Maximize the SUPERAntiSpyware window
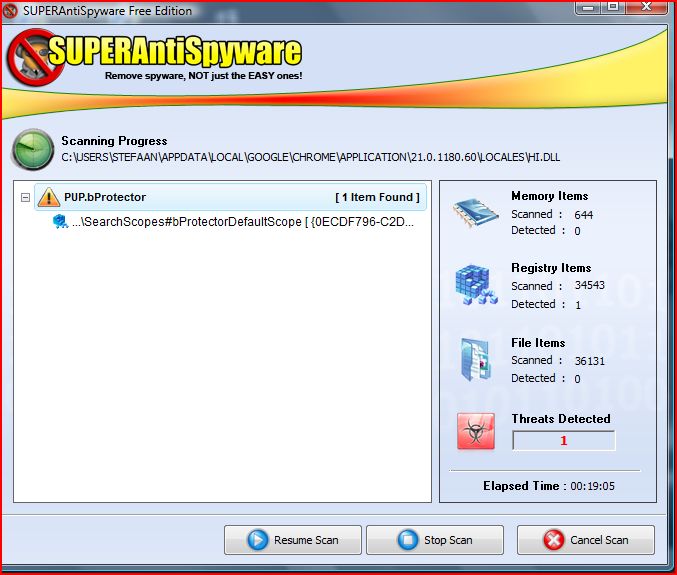This screenshot has width=677, height=575. (613, 7)
